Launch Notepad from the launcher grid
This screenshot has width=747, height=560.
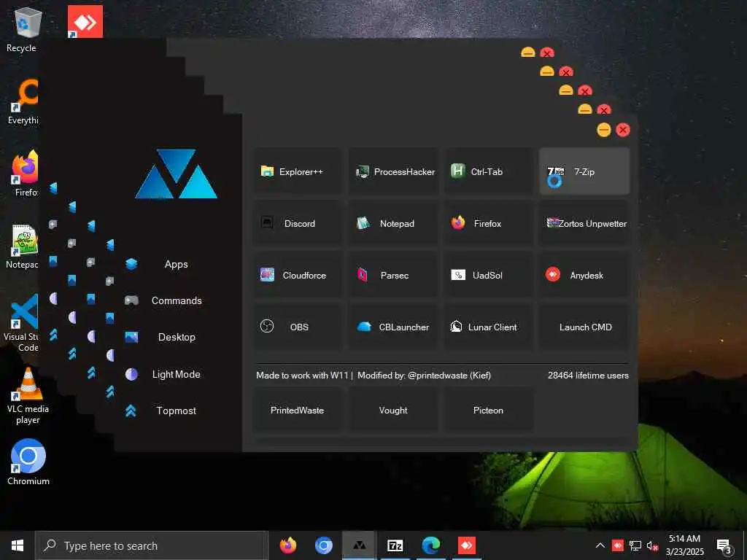pos(393,223)
